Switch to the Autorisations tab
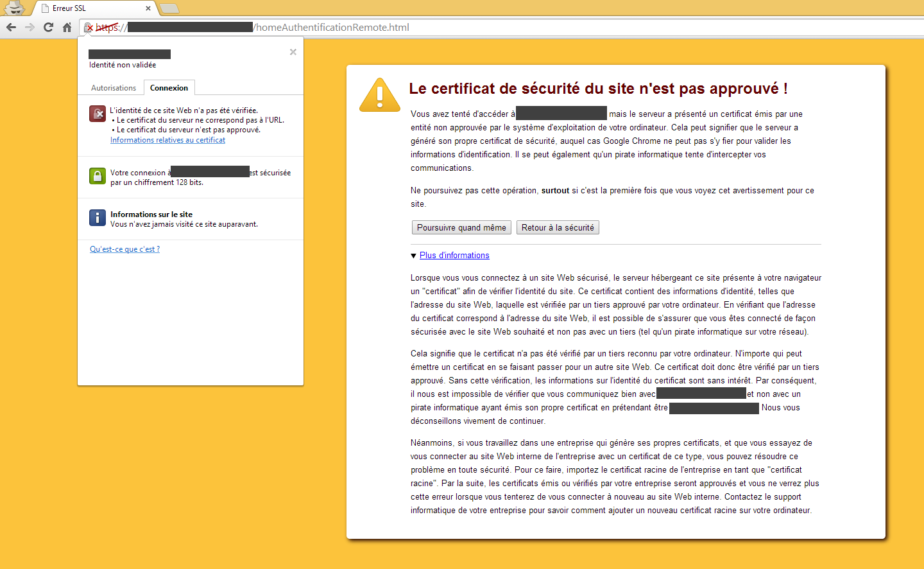This screenshot has height=569, width=924. pyautogui.click(x=113, y=87)
